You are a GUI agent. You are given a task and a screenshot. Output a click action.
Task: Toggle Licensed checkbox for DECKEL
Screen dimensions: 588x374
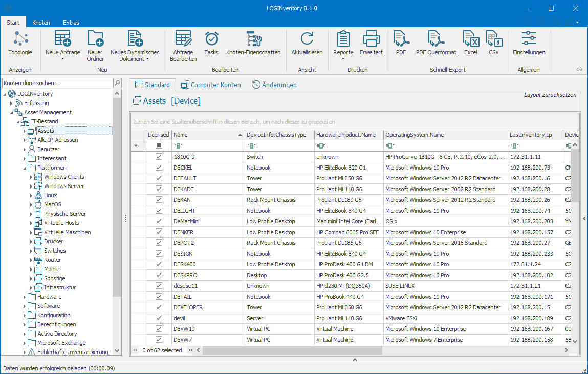[159, 168]
